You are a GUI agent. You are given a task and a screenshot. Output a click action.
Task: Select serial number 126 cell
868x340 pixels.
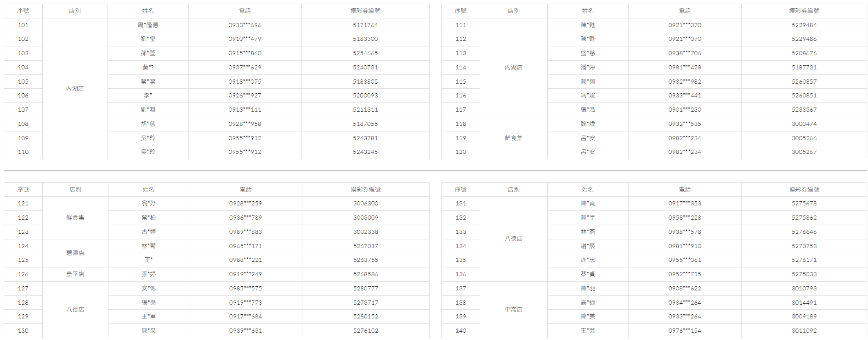23,274
